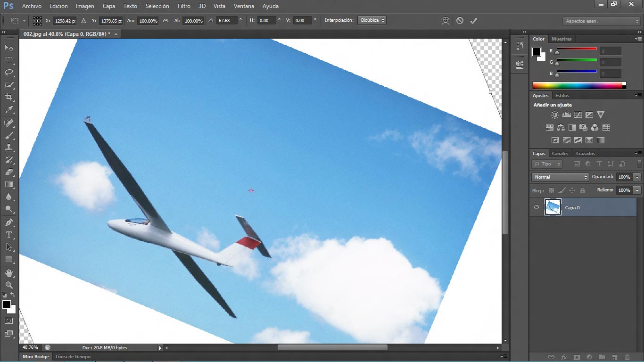Select the Crop tool

point(9,97)
